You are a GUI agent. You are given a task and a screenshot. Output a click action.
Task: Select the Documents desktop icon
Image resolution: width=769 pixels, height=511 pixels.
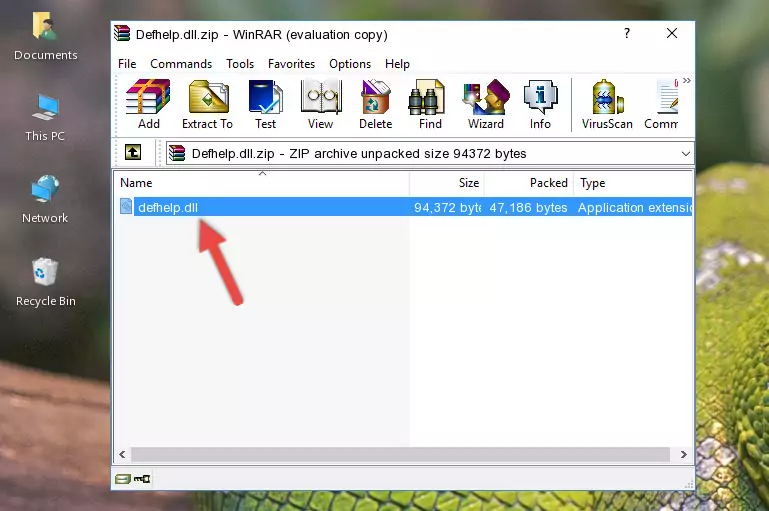(x=46, y=37)
